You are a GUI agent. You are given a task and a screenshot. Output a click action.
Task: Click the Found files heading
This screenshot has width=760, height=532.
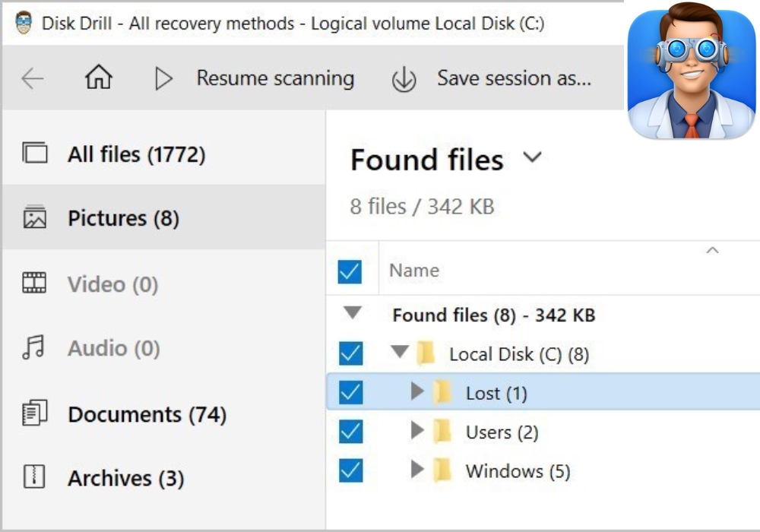(427, 160)
